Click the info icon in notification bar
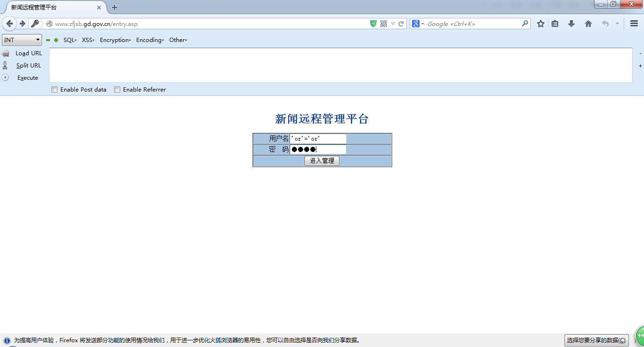This screenshot has height=347, width=644. [x=7, y=340]
